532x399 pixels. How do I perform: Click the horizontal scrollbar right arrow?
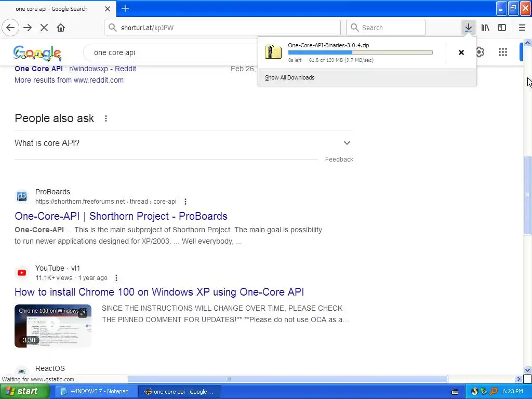click(518, 379)
